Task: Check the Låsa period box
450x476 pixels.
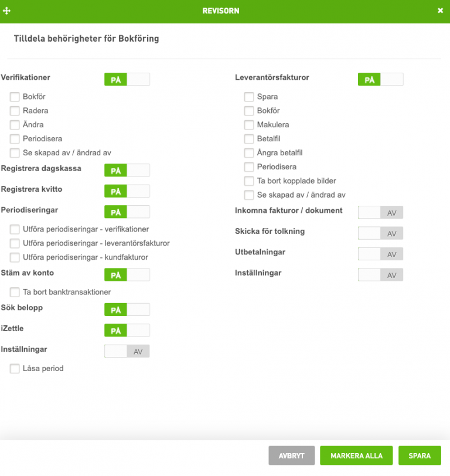Action: pyautogui.click(x=15, y=369)
